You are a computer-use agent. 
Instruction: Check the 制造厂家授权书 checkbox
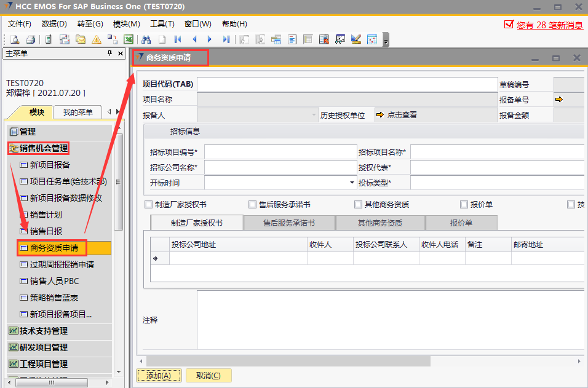coord(148,205)
